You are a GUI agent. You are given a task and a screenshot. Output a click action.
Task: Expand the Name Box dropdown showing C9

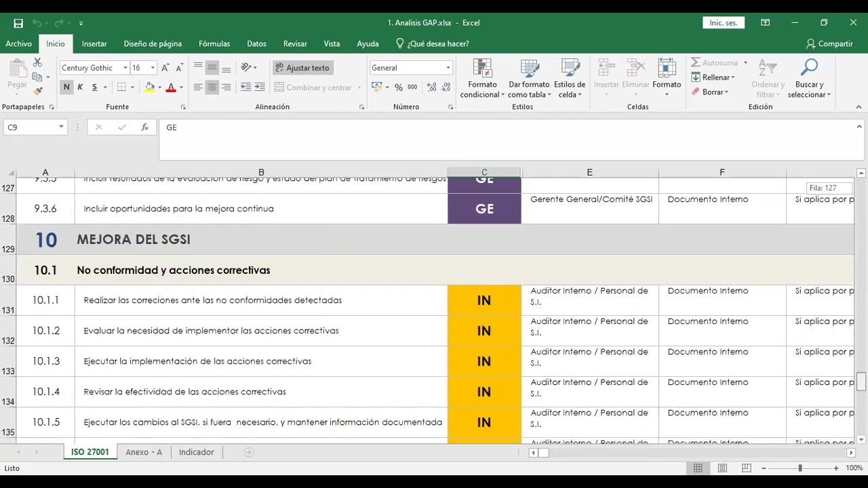coord(61,127)
